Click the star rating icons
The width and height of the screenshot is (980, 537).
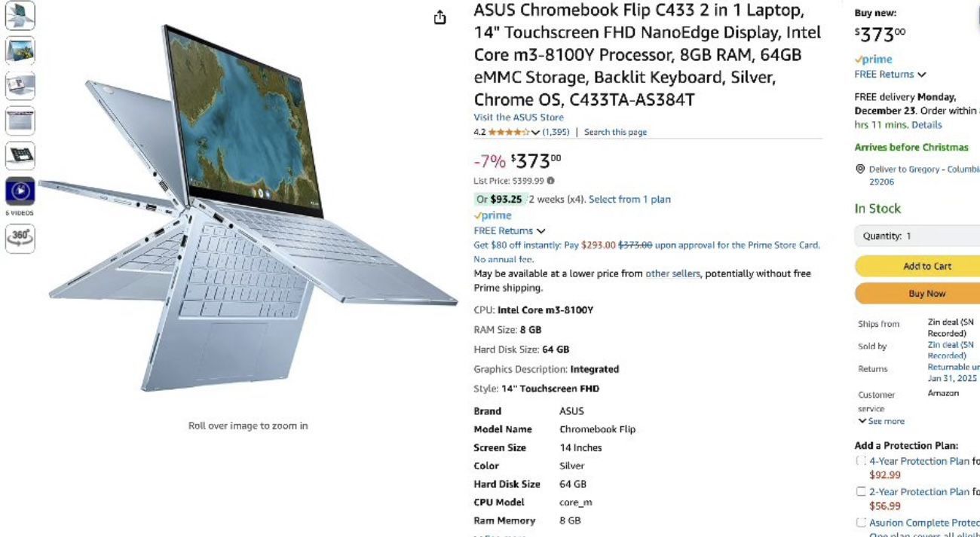coord(508,132)
